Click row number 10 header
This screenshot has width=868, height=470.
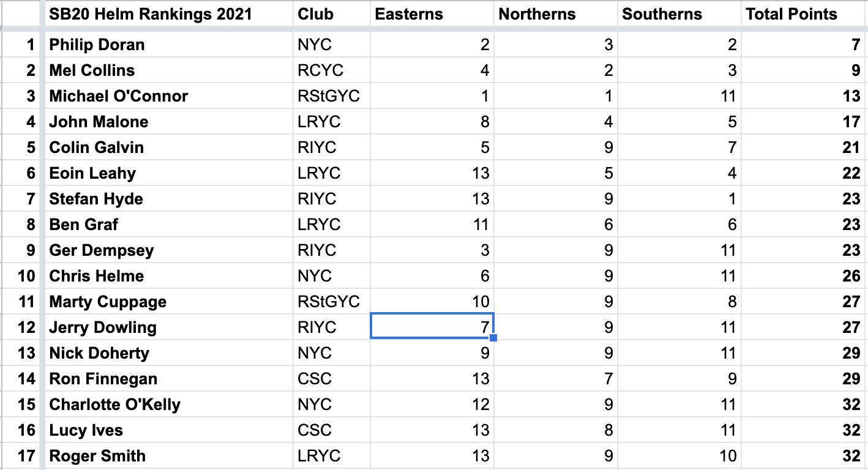22,276
